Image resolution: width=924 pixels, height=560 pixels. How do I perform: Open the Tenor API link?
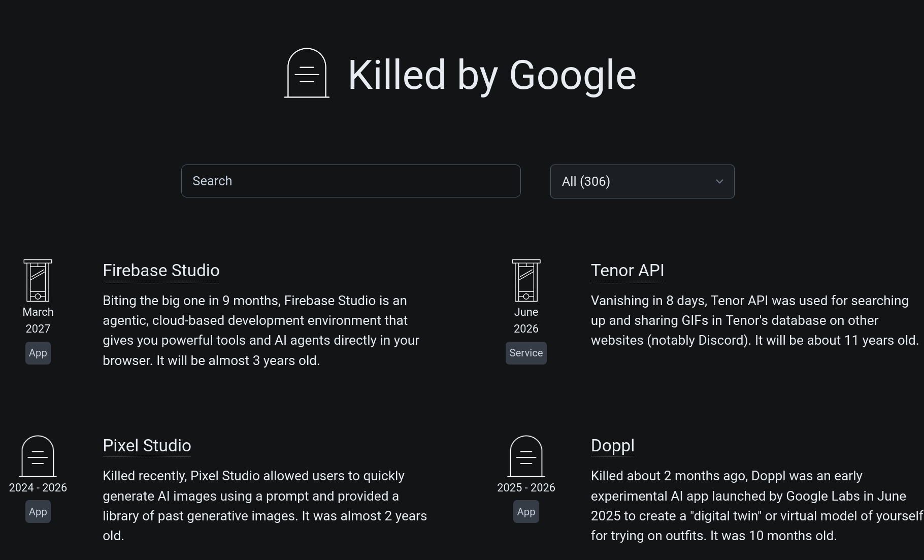pos(628,271)
